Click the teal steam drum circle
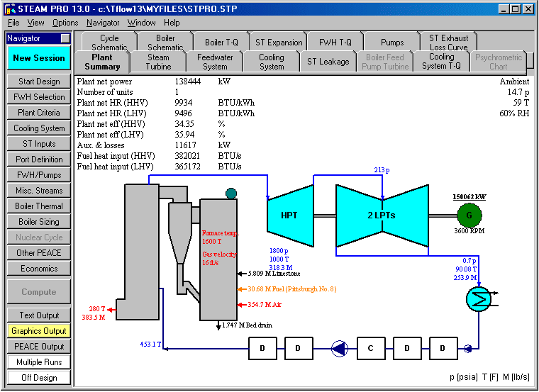 click(x=230, y=193)
